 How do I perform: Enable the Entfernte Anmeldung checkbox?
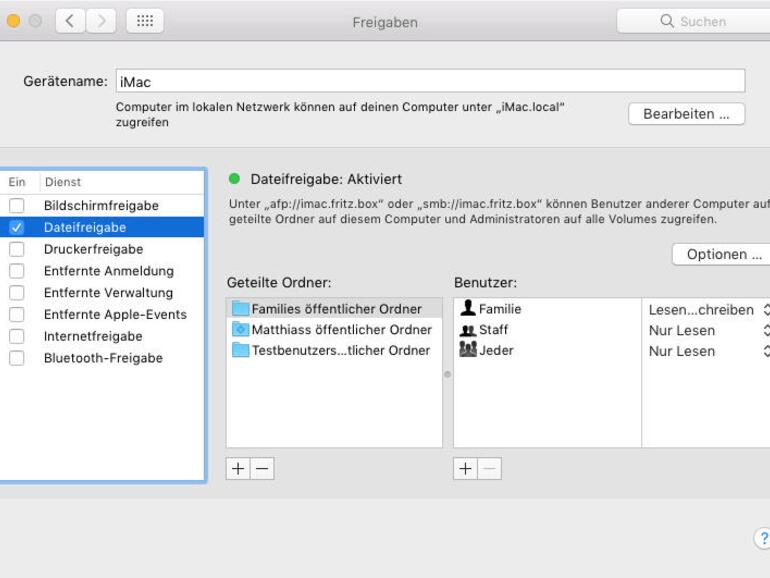pyautogui.click(x=17, y=271)
